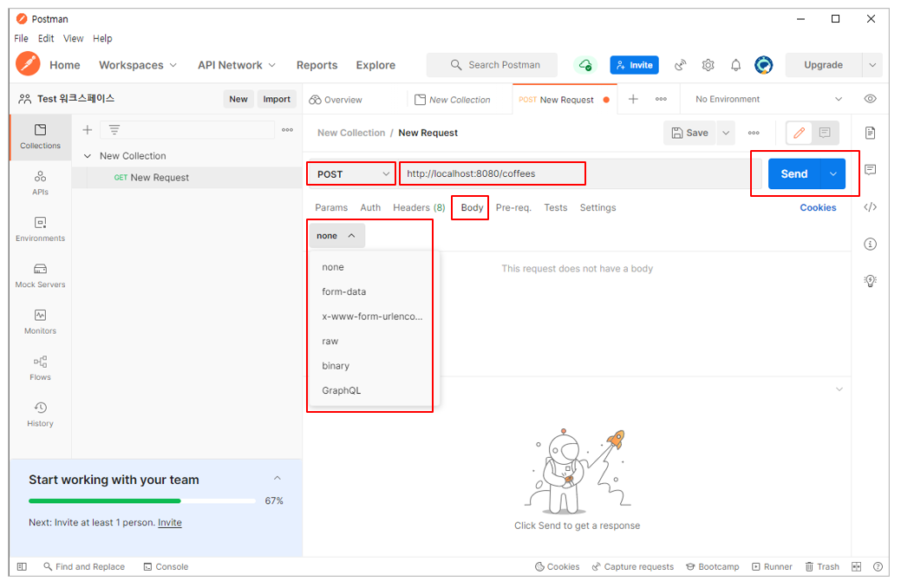Expand the Workspaces dropdown
Image resolution: width=901 pixels, height=588 pixels.
(137, 65)
